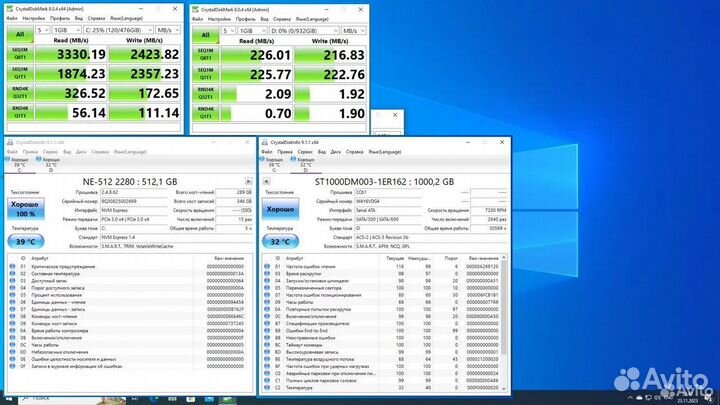Click status icon of C1 Полных циклов парковки row

[267, 380]
